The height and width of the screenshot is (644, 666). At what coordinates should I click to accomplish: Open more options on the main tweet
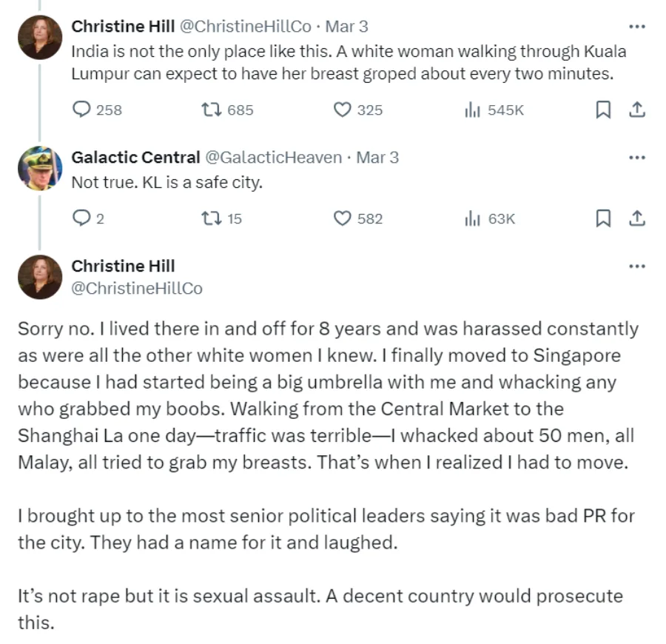[636, 266]
